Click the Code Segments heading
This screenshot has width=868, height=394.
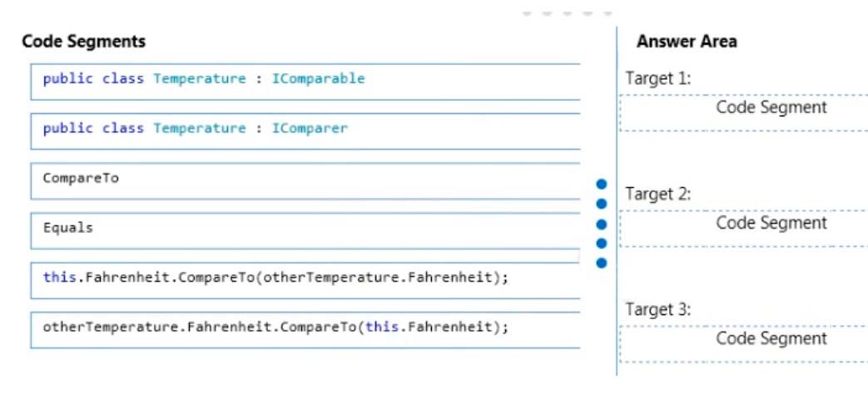83,42
